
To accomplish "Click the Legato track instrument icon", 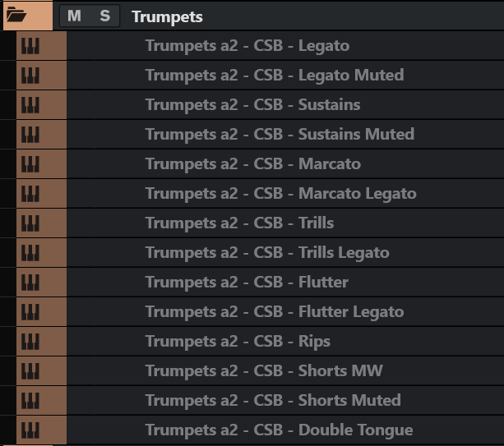I will coord(30,46).
